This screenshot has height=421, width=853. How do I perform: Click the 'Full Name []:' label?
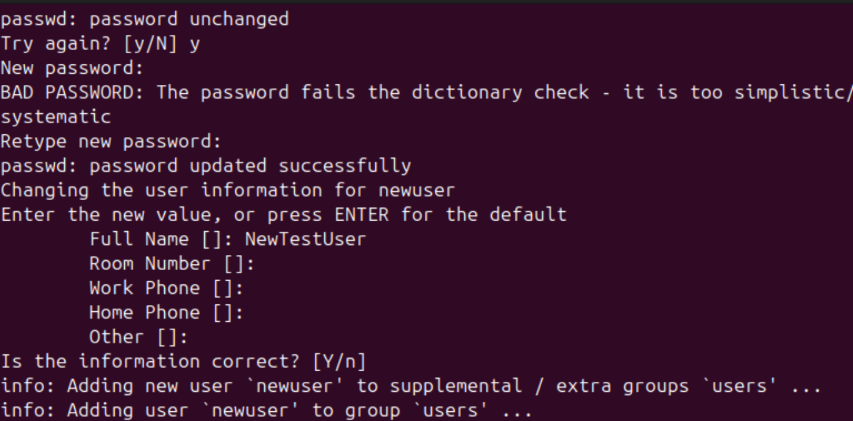point(162,239)
